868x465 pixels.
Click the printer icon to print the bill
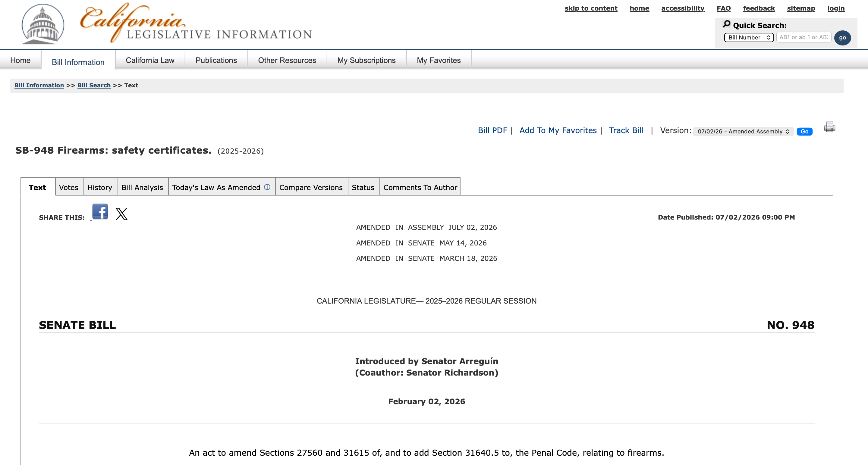pyautogui.click(x=829, y=127)
